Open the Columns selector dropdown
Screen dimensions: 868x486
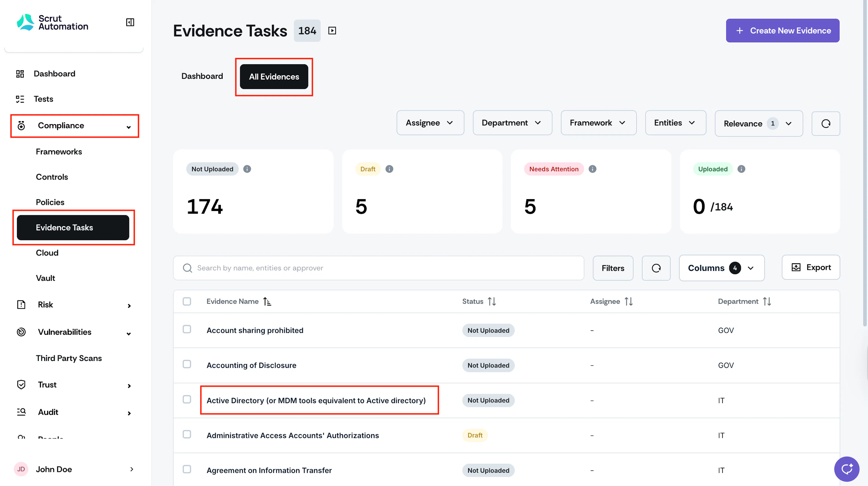(722, 268)
